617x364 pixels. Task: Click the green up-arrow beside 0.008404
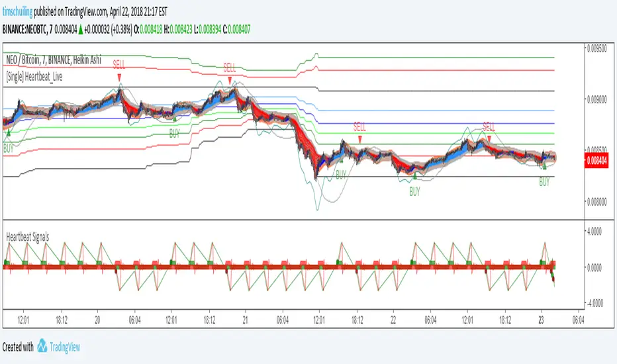[81, 30]
